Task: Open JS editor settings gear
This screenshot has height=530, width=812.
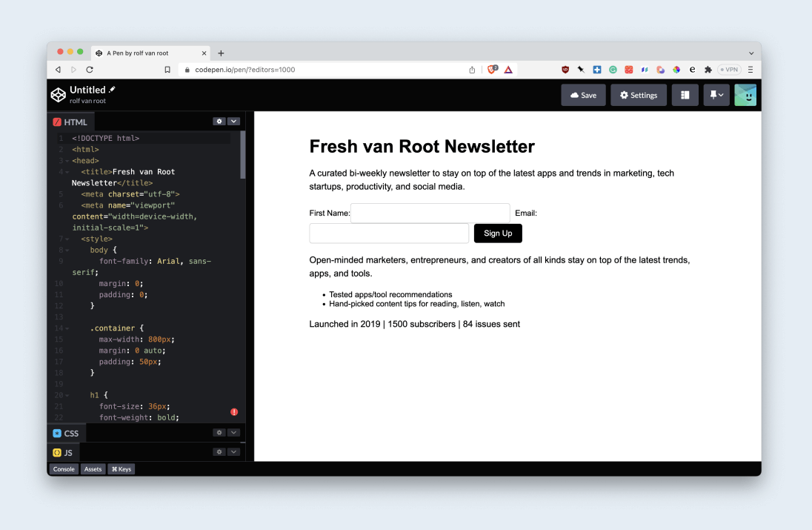Action: click(x=219, y=451)
